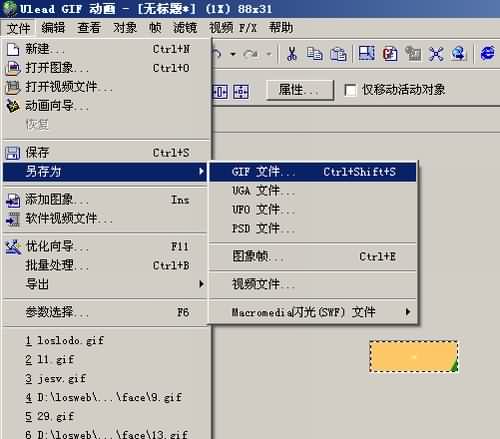Open the undo history dropdown arrow
The width and height of the screenshot is (500, 439).
[x=233, y=54]
